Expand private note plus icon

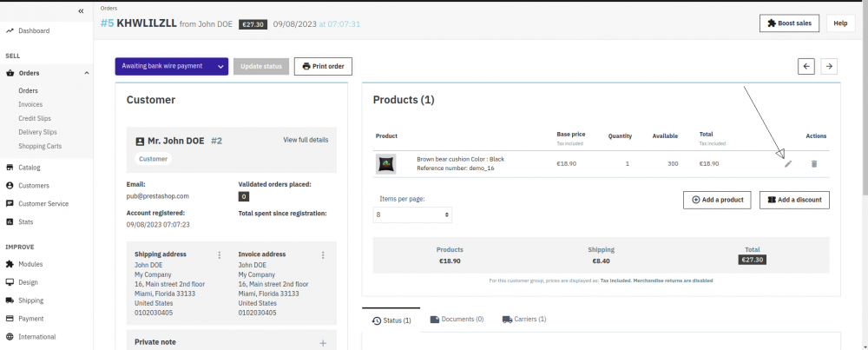point(323,343)
